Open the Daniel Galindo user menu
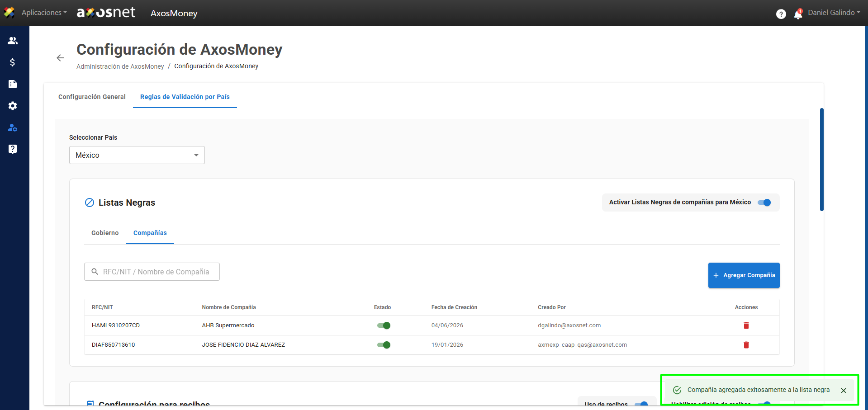The height and width of the screenshot is (410, 868). [x=834, y=13]
